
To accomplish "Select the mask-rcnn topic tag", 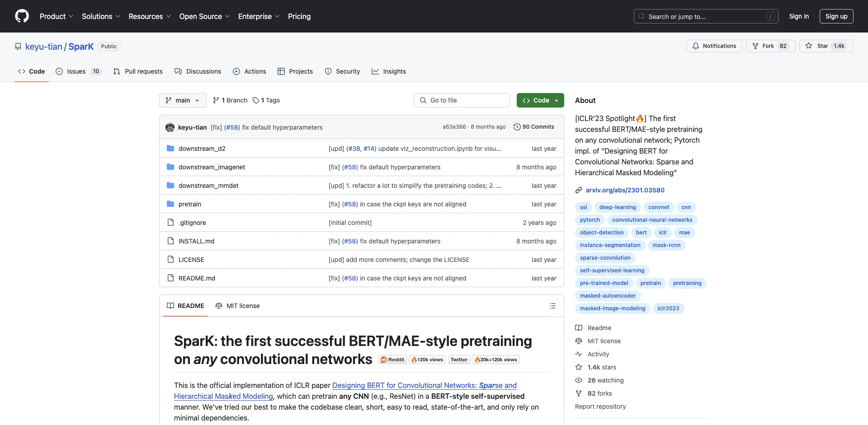I will 666,245.
